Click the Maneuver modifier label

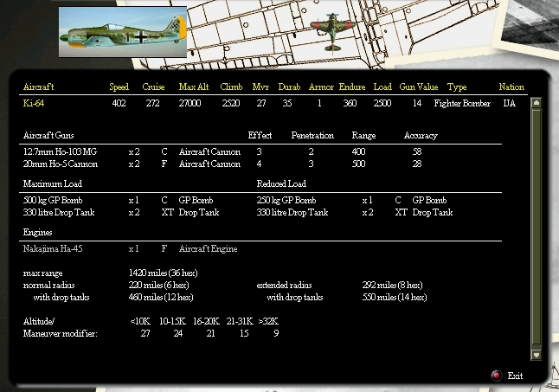[60, 333]
